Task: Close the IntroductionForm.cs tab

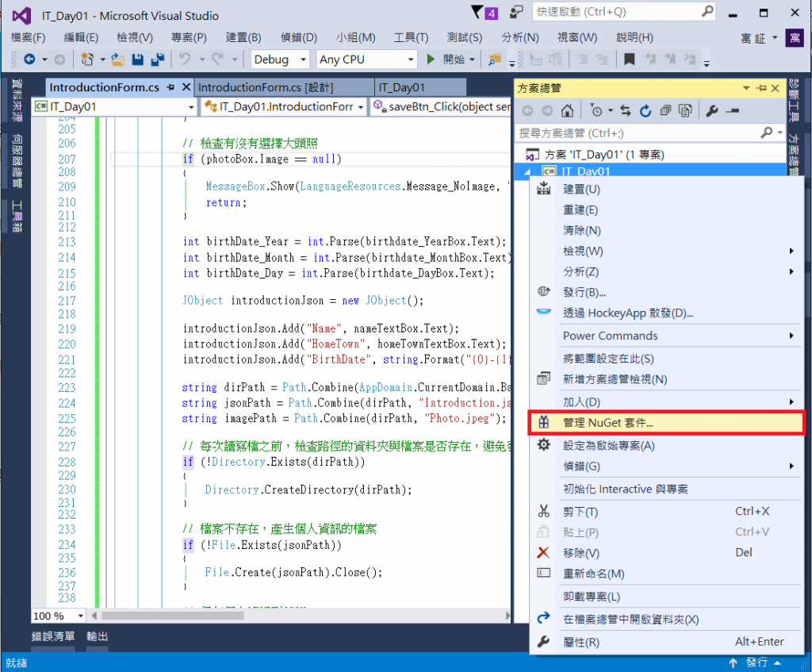Action: (186, 87)
